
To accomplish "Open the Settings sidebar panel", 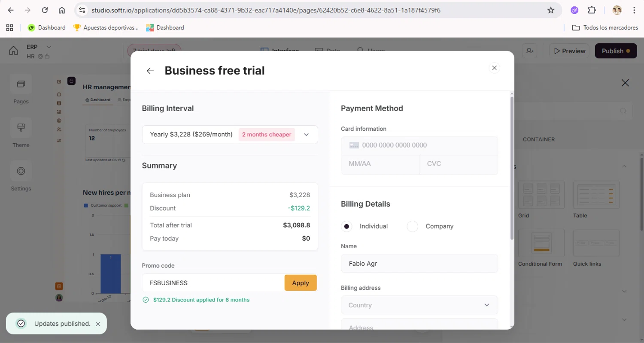I will tap(21, 176).
